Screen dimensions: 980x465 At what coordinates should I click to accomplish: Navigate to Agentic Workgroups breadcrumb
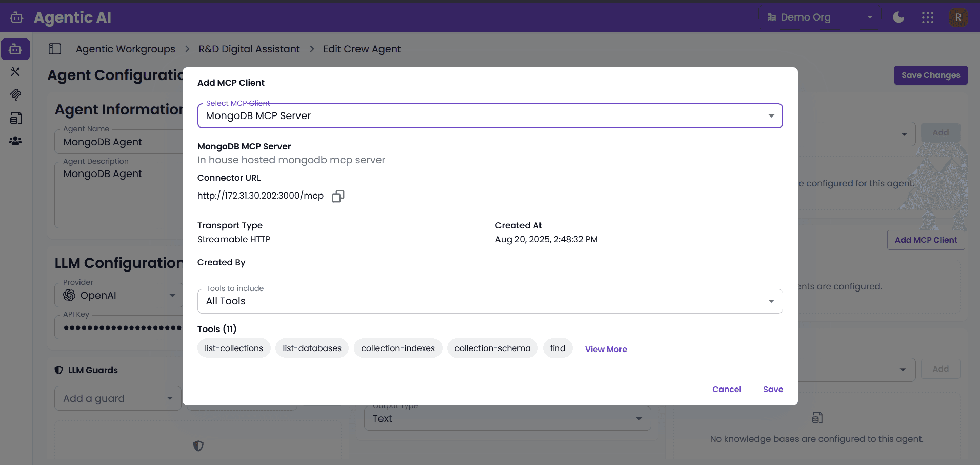(x=125, y=49)
